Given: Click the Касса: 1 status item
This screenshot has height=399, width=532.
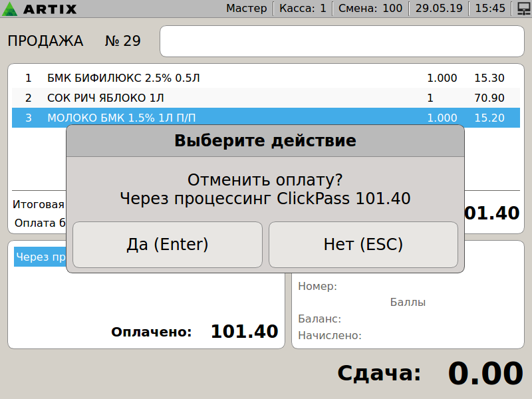Looking at the screenshot, I should 303,9.
